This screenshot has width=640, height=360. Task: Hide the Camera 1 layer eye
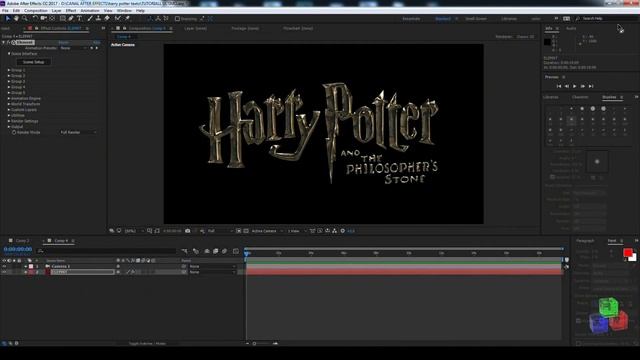pyautogui.click(x=4, y=266)
